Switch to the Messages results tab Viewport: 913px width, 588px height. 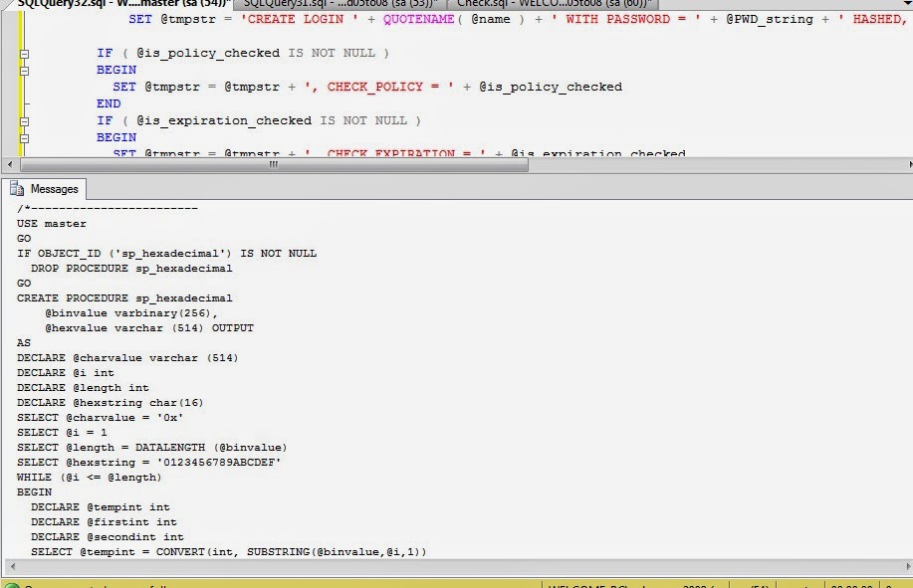pos(44,189)
